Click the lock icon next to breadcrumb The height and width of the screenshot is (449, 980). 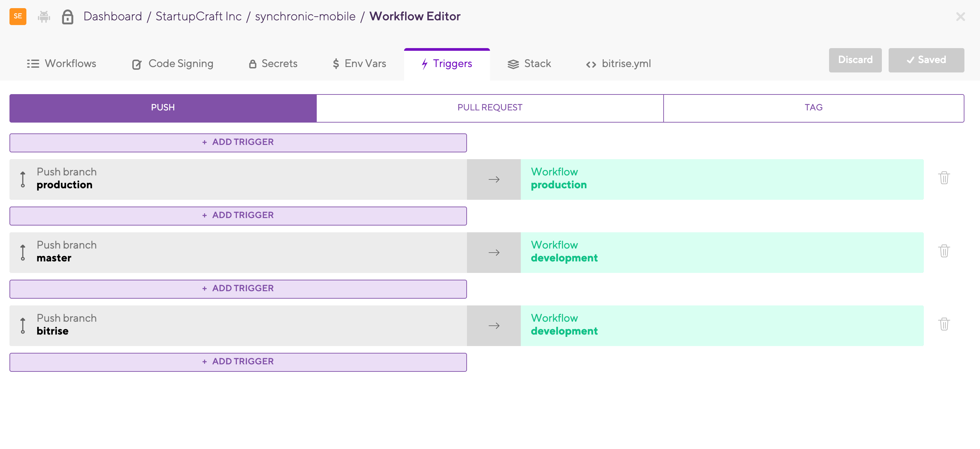click(68, 17)
